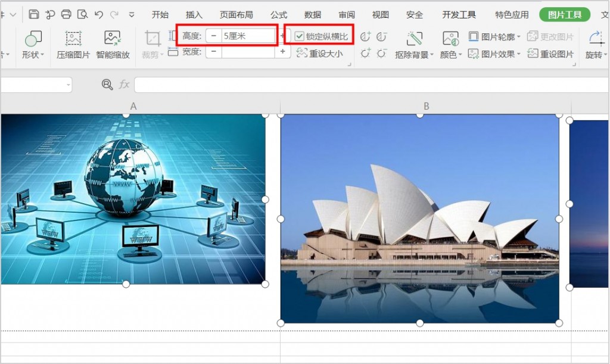Screen dimensions: 610x364
Task: Click the height field showing 5厘米
Action: click(248, 36)
